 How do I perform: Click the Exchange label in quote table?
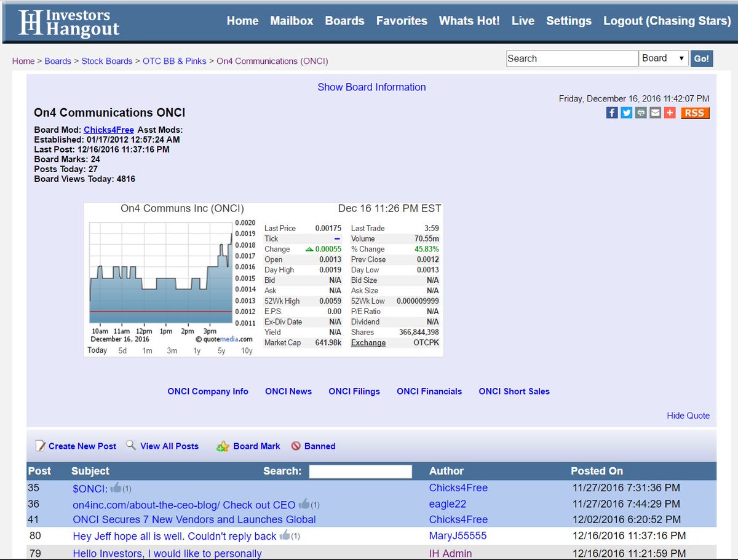click(x=368, y=342)
